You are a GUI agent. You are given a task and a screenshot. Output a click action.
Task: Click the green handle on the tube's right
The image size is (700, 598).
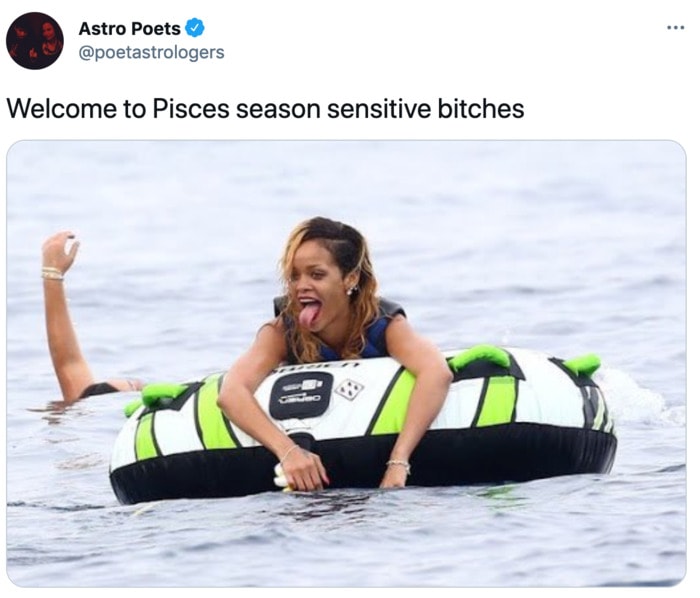[582, 364]
